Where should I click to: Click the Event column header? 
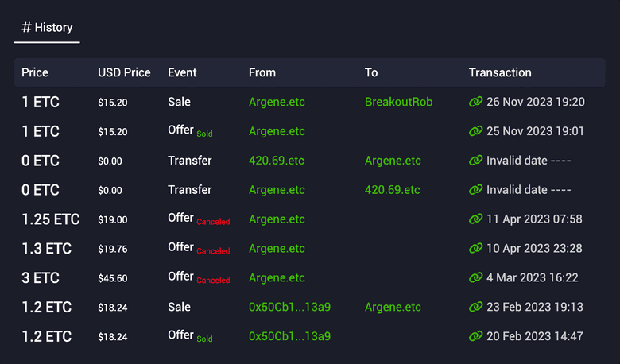(x=184, y=72)
